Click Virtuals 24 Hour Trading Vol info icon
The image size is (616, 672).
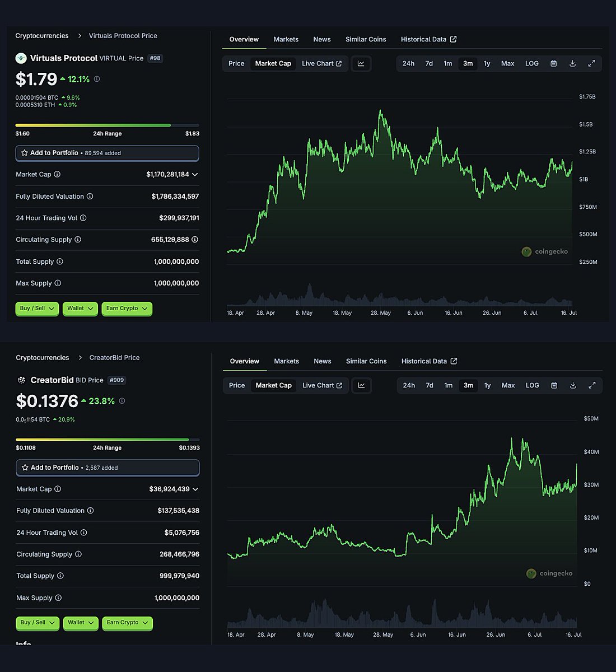click(83, 218)
